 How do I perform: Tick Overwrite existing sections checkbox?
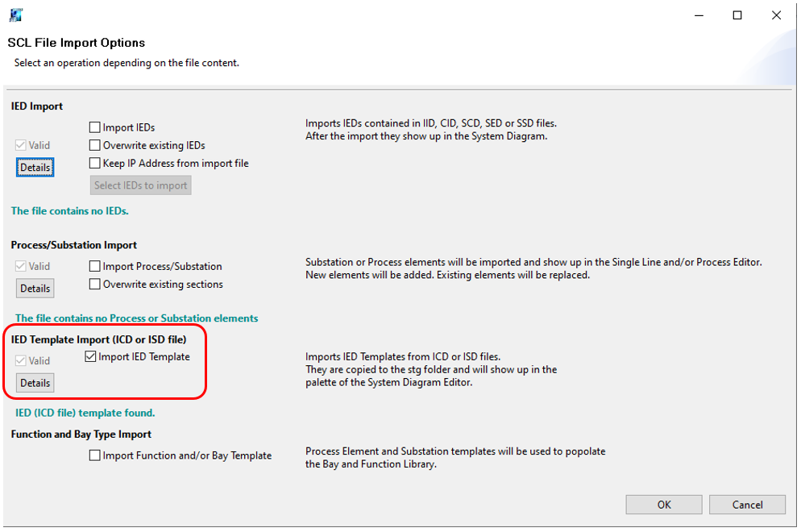coord(95,285)
